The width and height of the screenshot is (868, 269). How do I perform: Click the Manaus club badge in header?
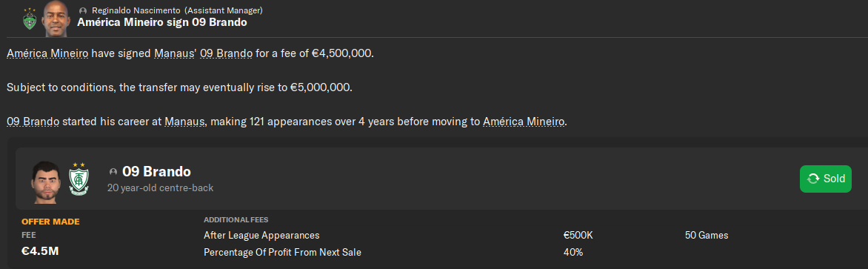point(29,19)
